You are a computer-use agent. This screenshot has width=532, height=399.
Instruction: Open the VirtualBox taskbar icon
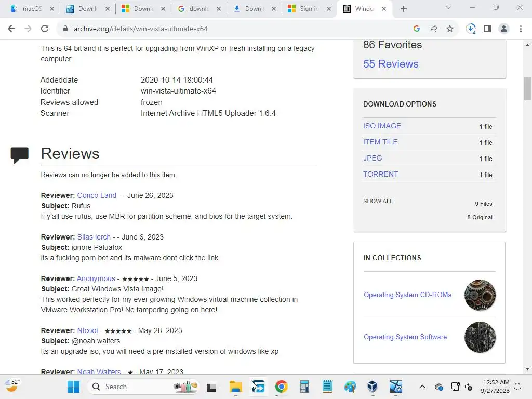point(373,387)
